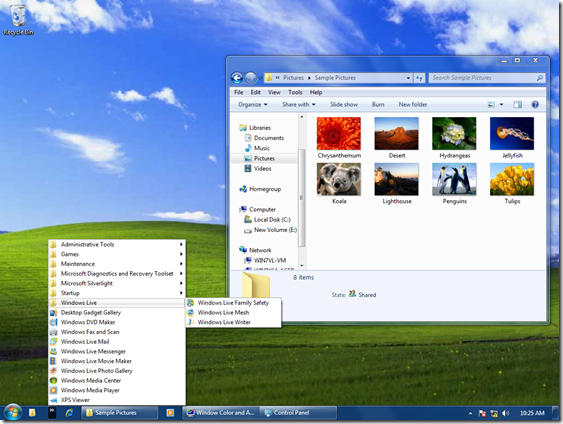Switch to Control Panel taskbar button
The height and width of the screenshot is (424, 563).
coord(298,413)
